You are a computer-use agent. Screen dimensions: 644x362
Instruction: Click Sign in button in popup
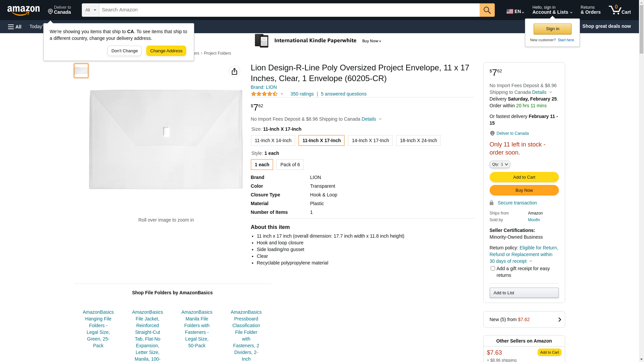pos(552,29)
